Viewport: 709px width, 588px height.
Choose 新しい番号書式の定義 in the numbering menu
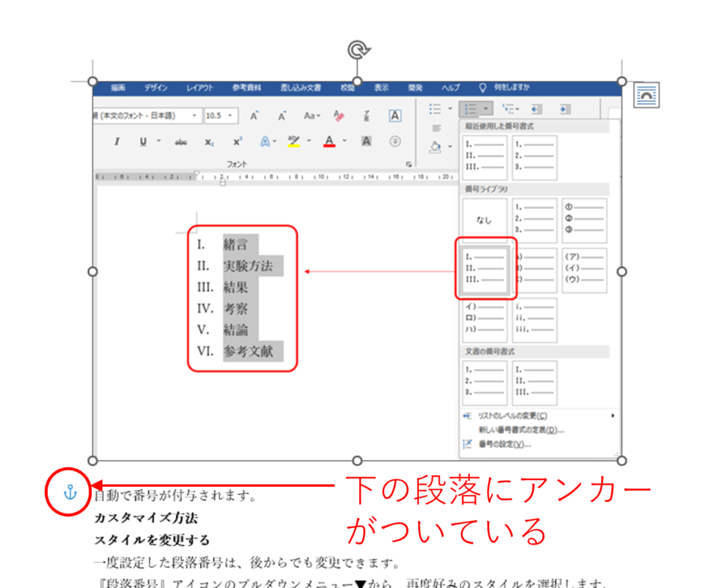(521, 430)
